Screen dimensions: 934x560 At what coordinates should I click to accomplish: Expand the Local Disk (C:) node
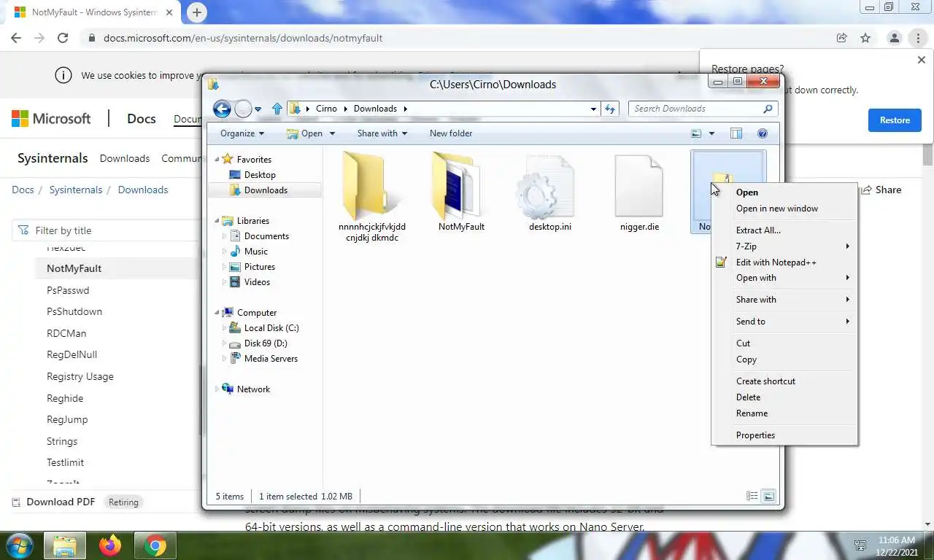224,328
